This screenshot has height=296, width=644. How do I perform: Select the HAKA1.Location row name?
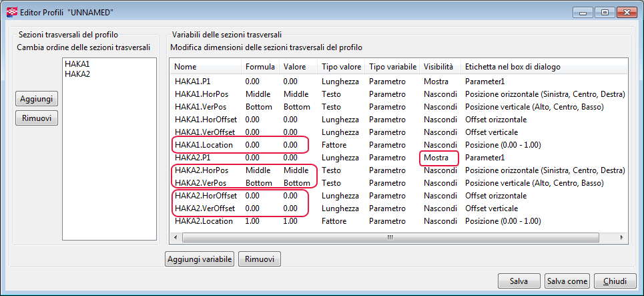[x=204, y=145]
